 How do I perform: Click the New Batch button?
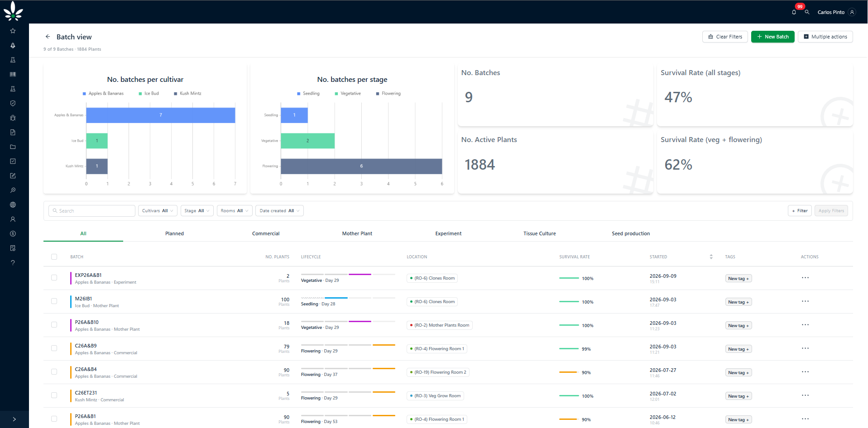(x=772, y=37)
